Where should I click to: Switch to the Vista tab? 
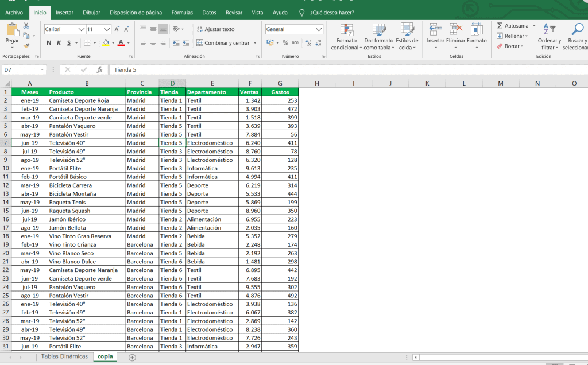point(257,13)
